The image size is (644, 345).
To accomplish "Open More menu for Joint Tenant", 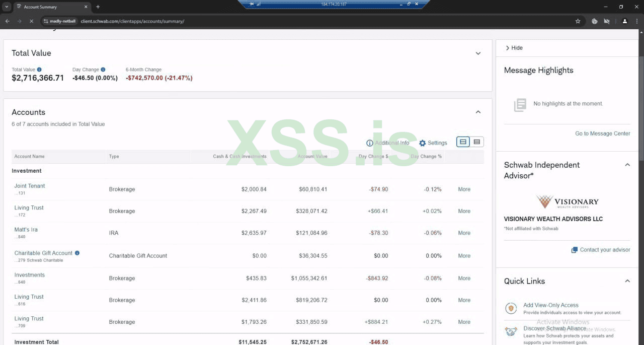I will (464, 189).
